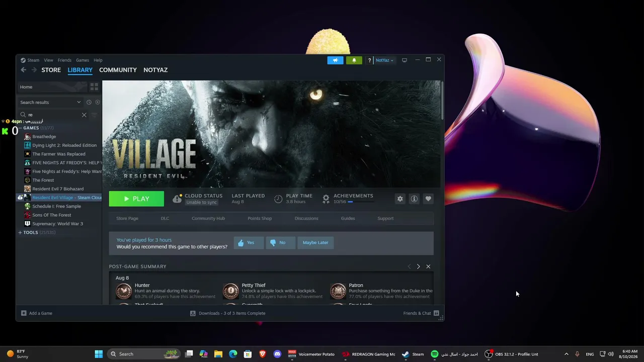
Task: Open the Help menu
Action: click(x=98, y=60)
